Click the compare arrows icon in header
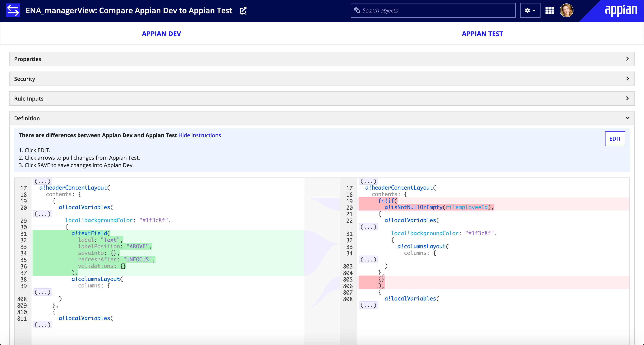644x345 pixels. tap(13, 11)
